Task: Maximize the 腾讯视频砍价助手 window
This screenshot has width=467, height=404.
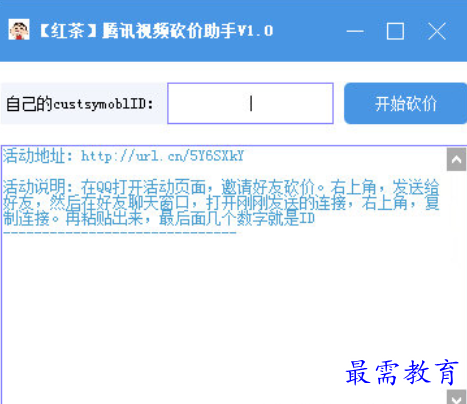Action: point(395,32)
